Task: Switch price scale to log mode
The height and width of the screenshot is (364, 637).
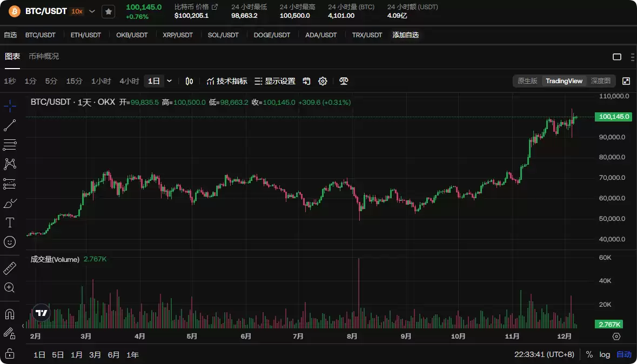Action: (x=605, y=354)
